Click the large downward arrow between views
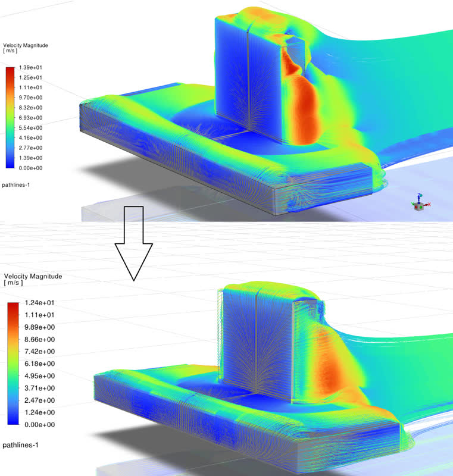 [x=134, y=243]
